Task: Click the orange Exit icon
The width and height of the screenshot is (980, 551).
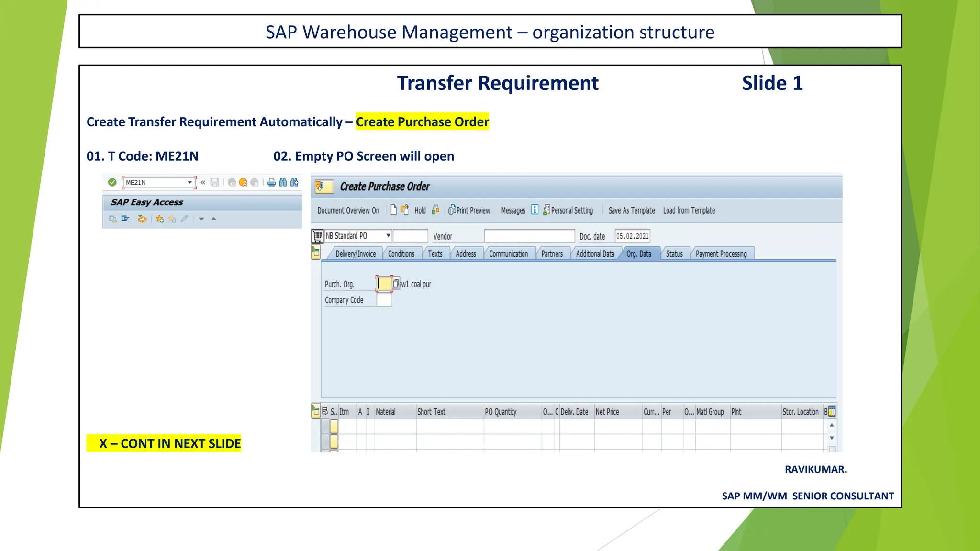Action: coord(243,182)
